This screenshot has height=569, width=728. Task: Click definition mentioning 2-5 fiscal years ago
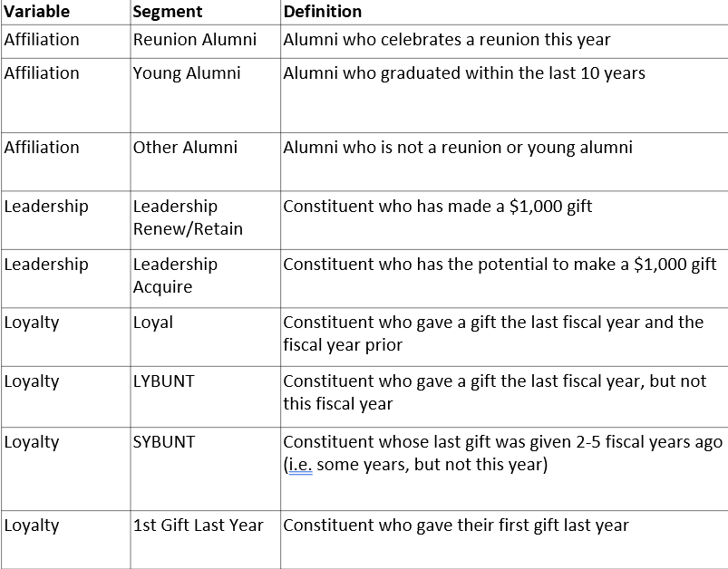point(503,453)
